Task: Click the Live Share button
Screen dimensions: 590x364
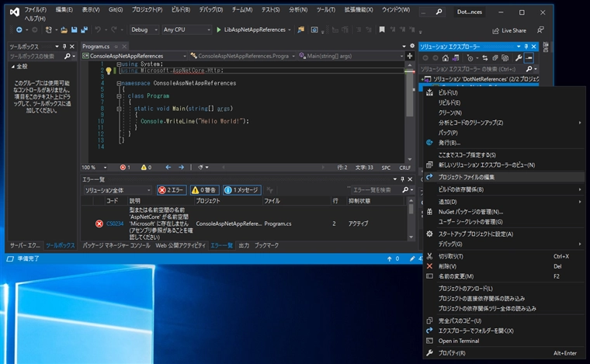Action: point(509,30)
